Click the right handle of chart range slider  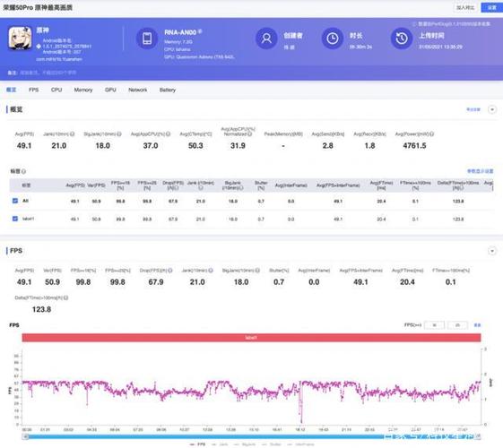click(x=478, y=436)
